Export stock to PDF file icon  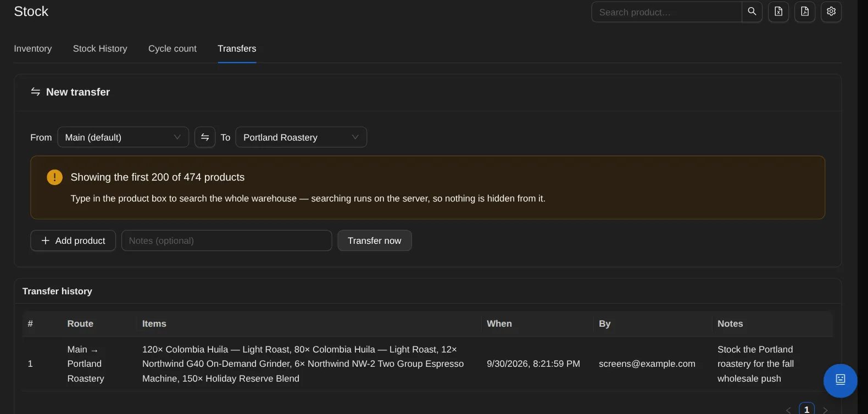pyautogui.click(x=805, y=12)
